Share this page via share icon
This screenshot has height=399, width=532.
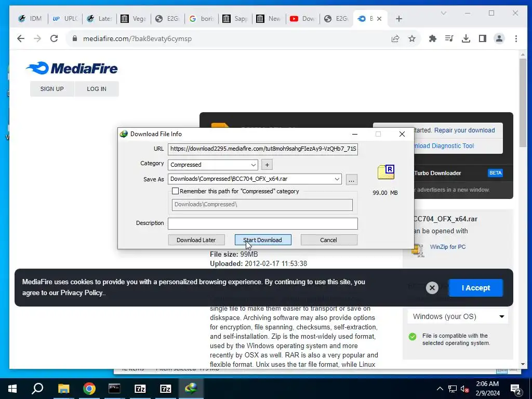[x=395, y=38]
